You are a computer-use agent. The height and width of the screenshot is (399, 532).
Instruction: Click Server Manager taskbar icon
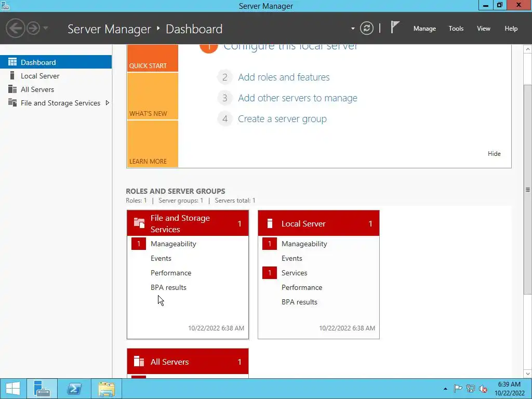(x=42, y=389)
